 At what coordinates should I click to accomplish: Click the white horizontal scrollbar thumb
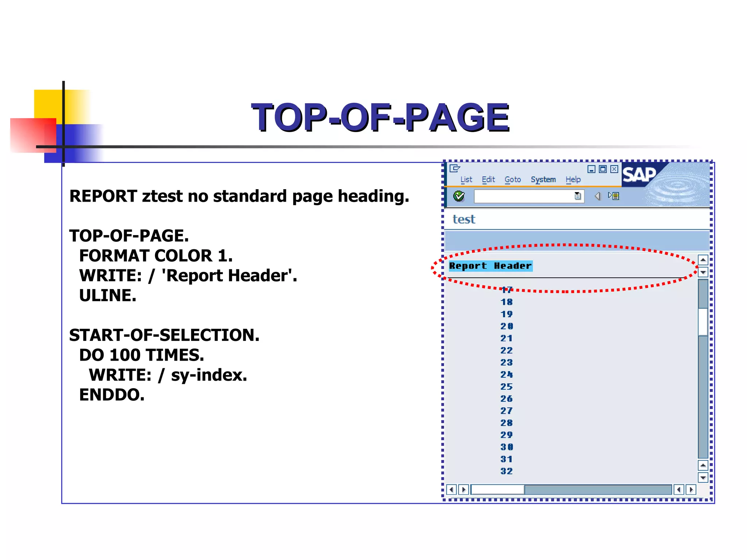tap(498, 490)
